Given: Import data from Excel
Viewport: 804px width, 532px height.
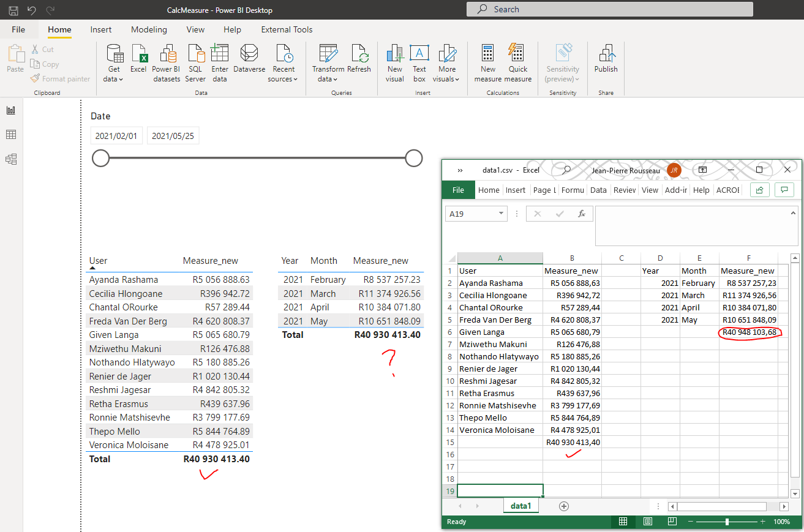Looking at the screenshot, I should pyautogui.click(x=138, y=59).
